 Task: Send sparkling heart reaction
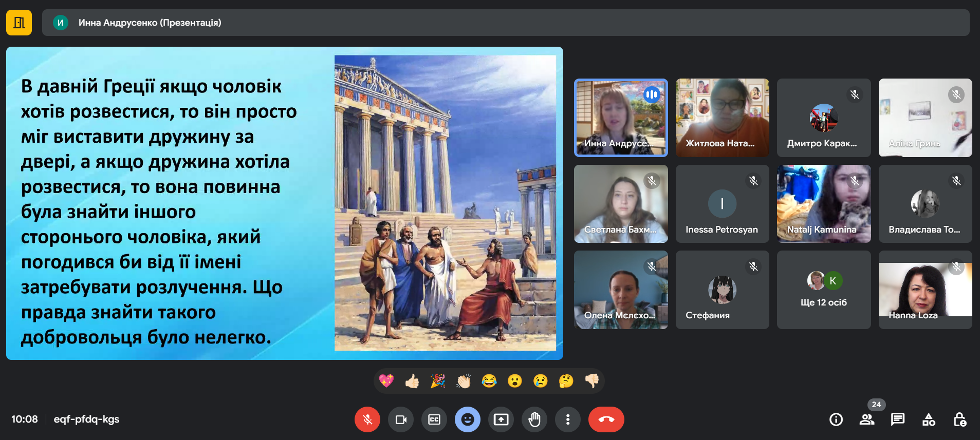[386, 380]
